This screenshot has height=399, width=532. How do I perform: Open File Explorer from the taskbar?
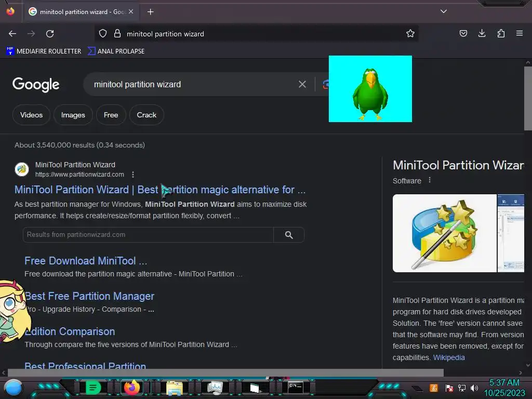tap(175, 388)
